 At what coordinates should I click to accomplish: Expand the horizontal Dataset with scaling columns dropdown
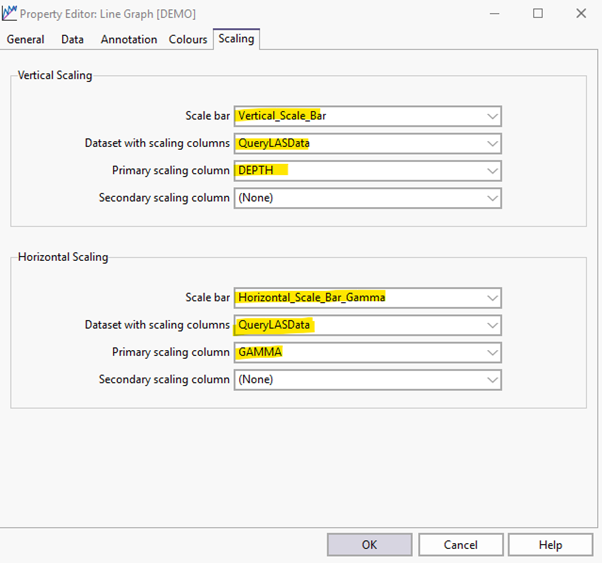click(367, 325)
